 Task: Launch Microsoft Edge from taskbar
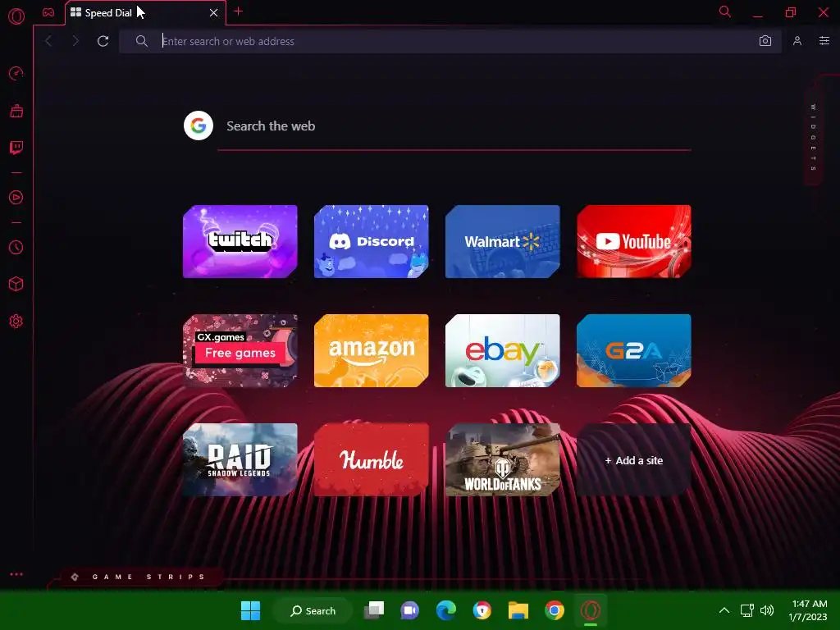445,610
